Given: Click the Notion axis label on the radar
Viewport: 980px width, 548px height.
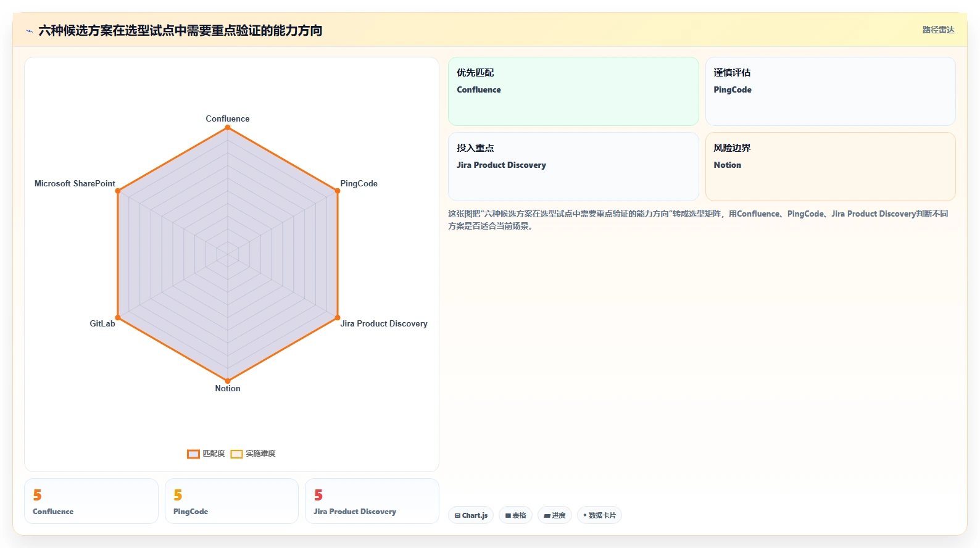Looking at the screenshot, I should point(228,388).
